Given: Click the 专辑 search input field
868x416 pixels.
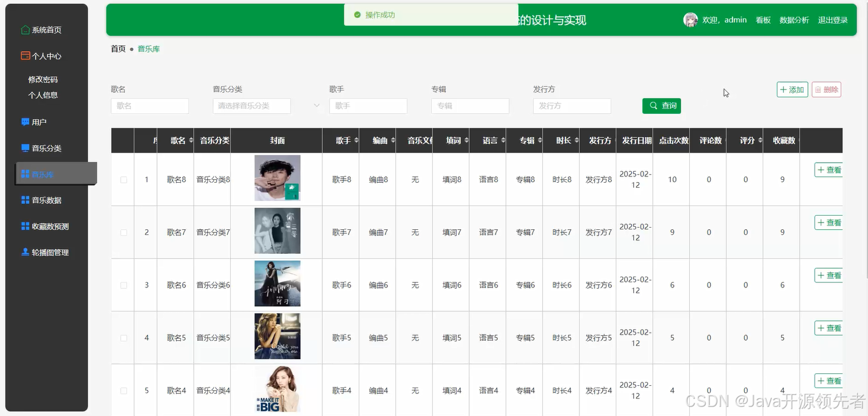Looking at the screenshot, I should click(x=470, y=106).
